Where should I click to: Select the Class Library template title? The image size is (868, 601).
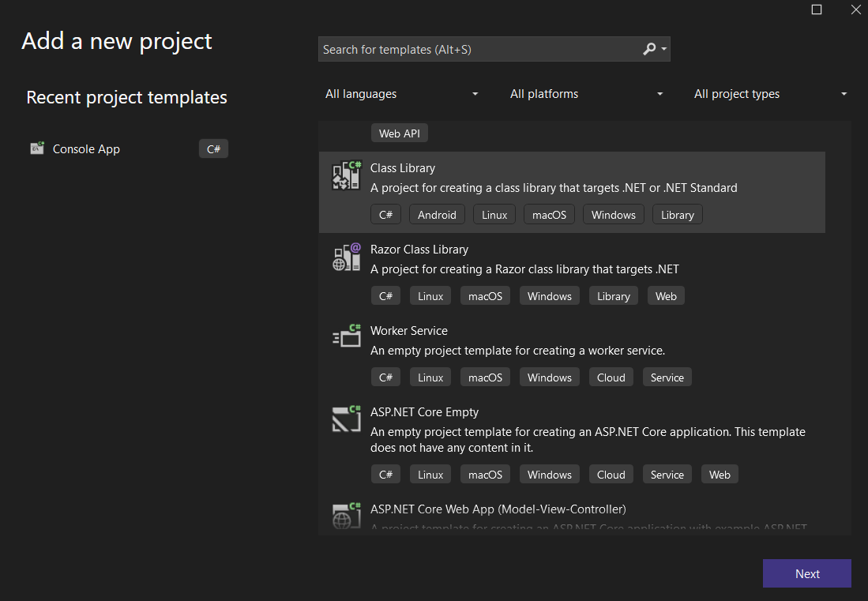pyautogui.click(x=403, y=168)
